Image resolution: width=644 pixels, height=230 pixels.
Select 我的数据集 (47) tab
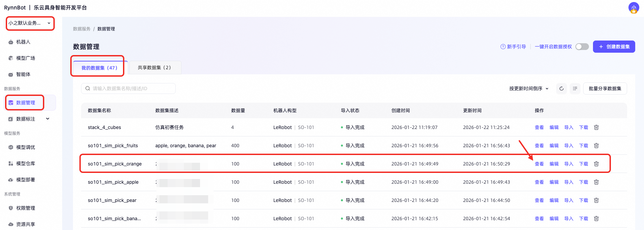(x=99, y=68)
